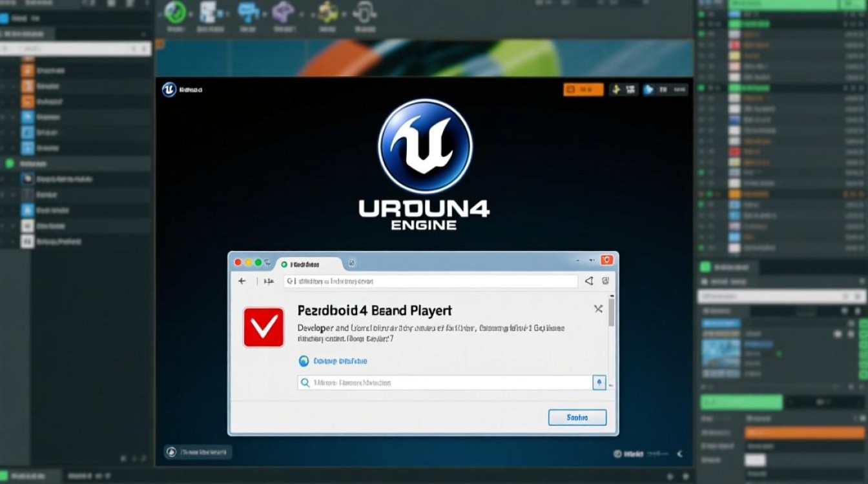Click the blue button at search field end
Image resolution: width=868 pixels, height=484 pixels.
pos(599,383)
